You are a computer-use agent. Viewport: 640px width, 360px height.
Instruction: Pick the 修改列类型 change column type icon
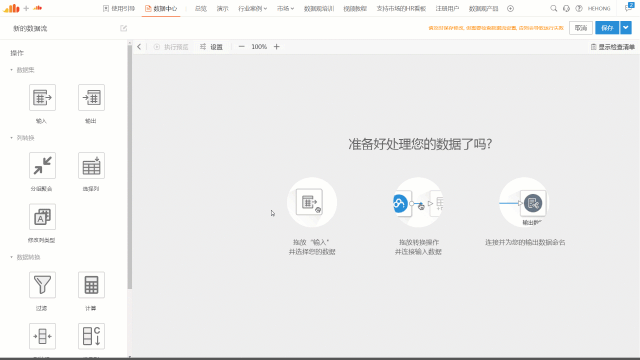pos(42,217)
